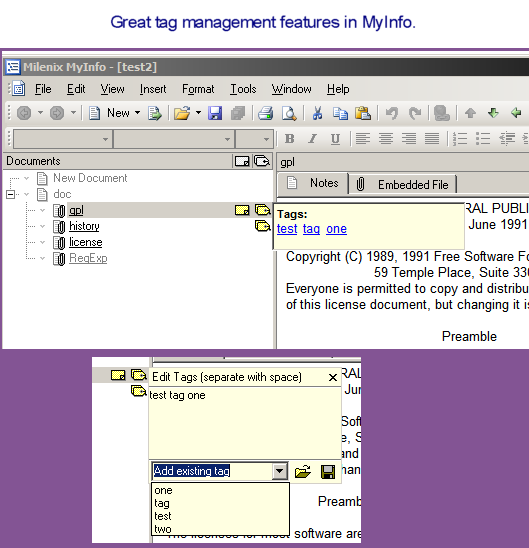
Task: Collapse the doc tree node
Action: pyautogui.click(x=11, y=194)
